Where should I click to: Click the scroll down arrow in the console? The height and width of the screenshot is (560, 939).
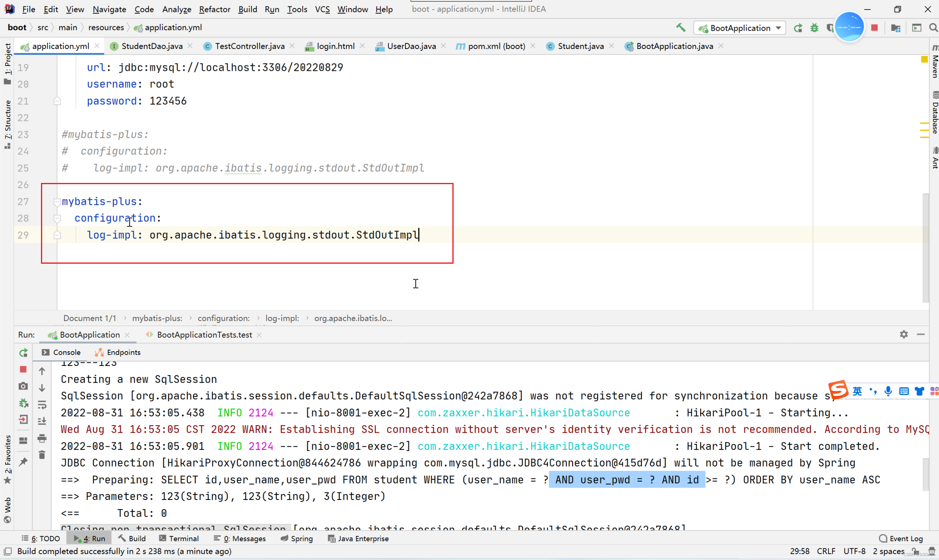42,388
